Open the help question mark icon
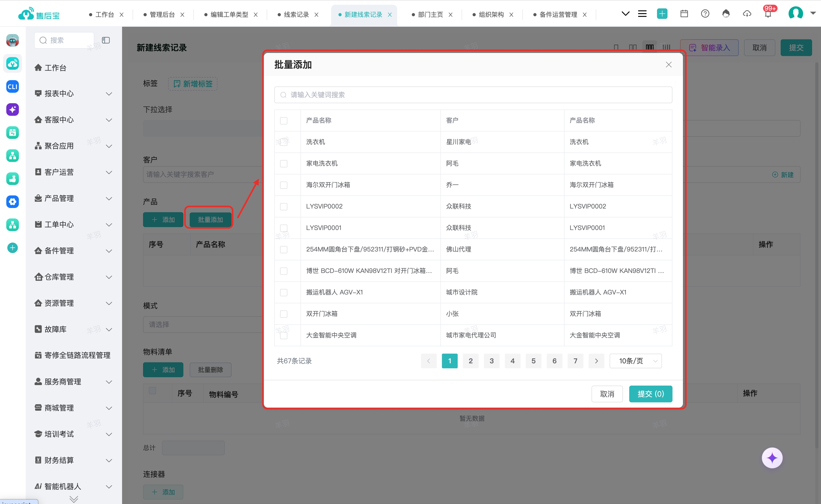 [x=705, y=14]
